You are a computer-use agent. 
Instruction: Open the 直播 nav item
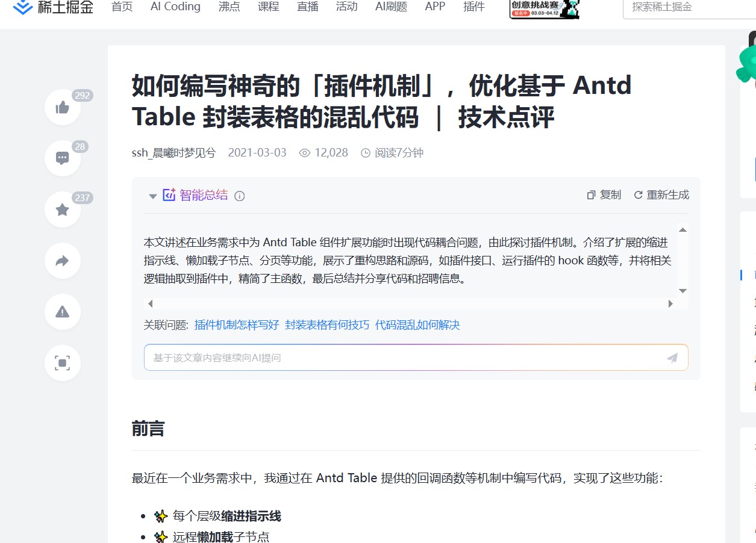pos(307,7)
